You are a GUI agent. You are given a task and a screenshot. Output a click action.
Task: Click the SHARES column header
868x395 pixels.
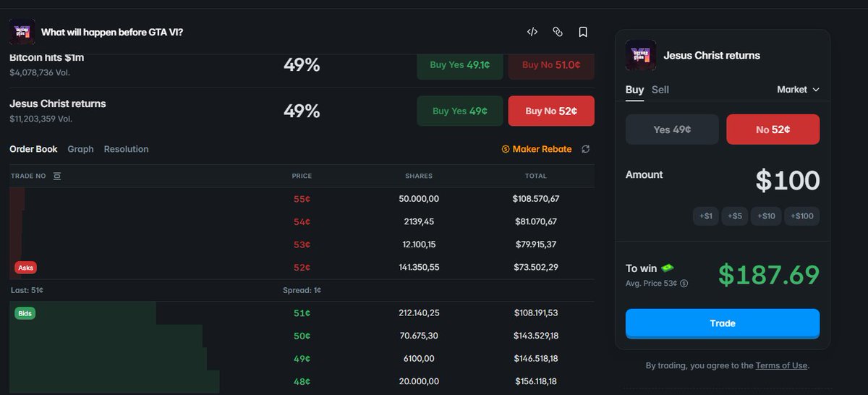pyautogui.click(x=419, y=176)
